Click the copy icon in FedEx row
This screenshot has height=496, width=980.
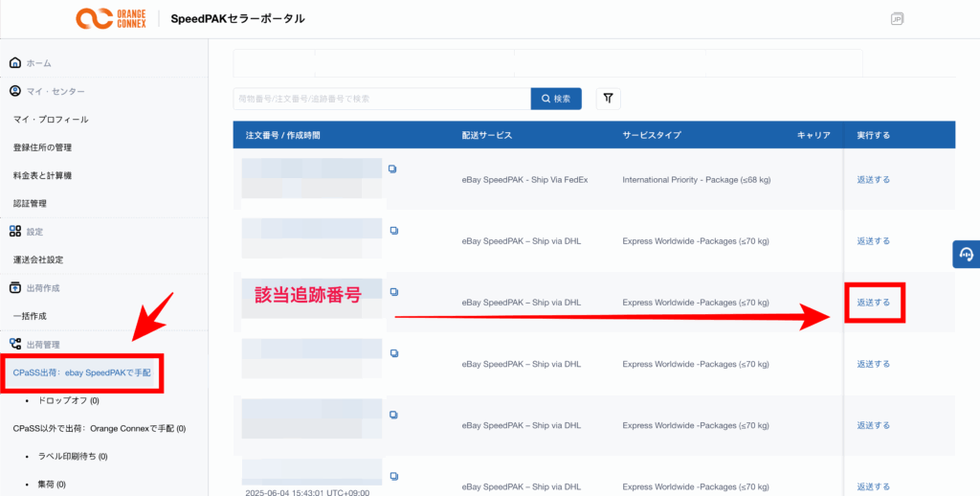(x=392, y=169)
